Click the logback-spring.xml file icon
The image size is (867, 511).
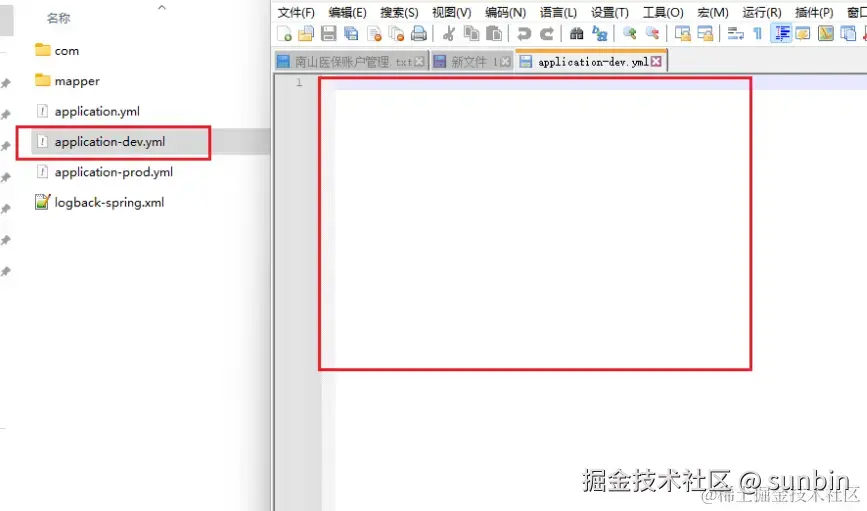tap(43, 202)
